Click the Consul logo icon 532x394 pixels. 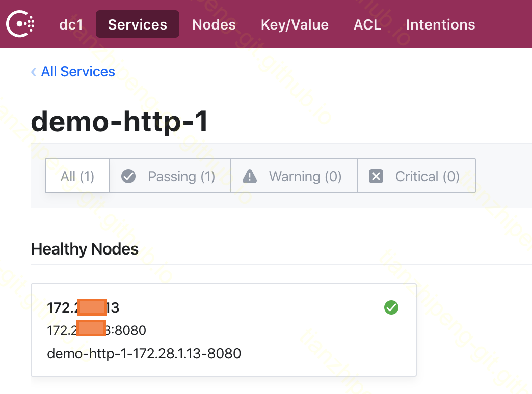[x=20, y=24]
